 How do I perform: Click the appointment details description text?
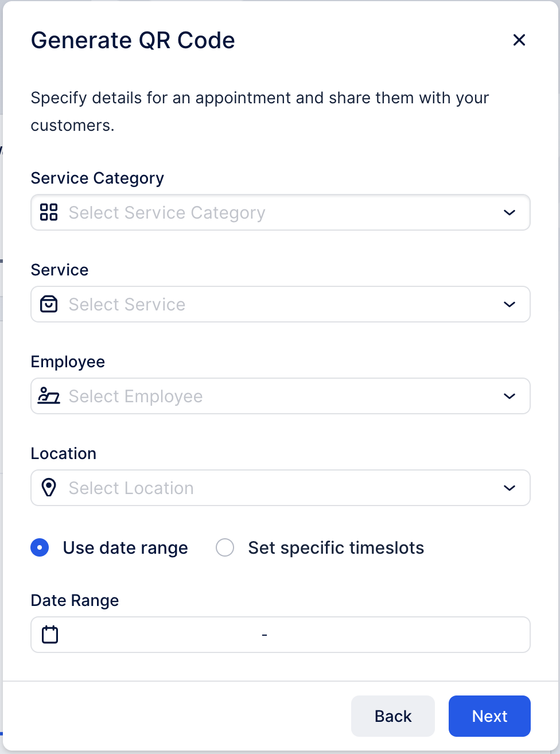click(259, 111)
